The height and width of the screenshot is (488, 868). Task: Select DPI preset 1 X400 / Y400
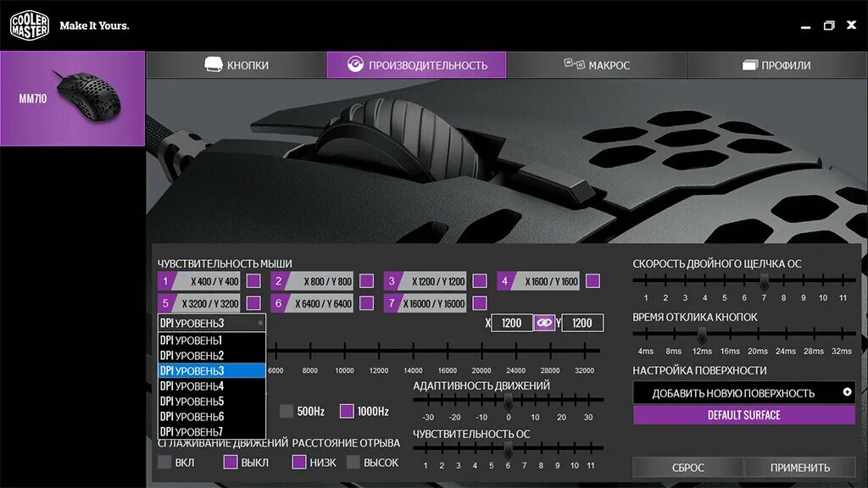tap(199, 281)
